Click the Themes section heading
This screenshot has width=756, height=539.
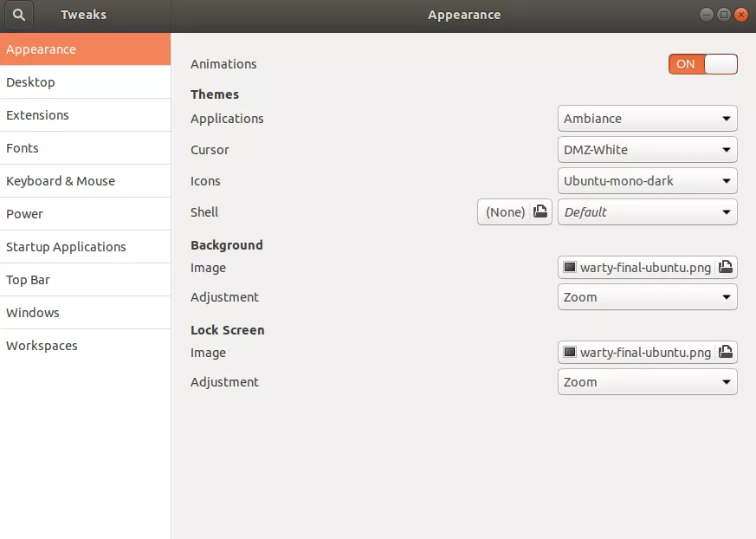[215, 94]
